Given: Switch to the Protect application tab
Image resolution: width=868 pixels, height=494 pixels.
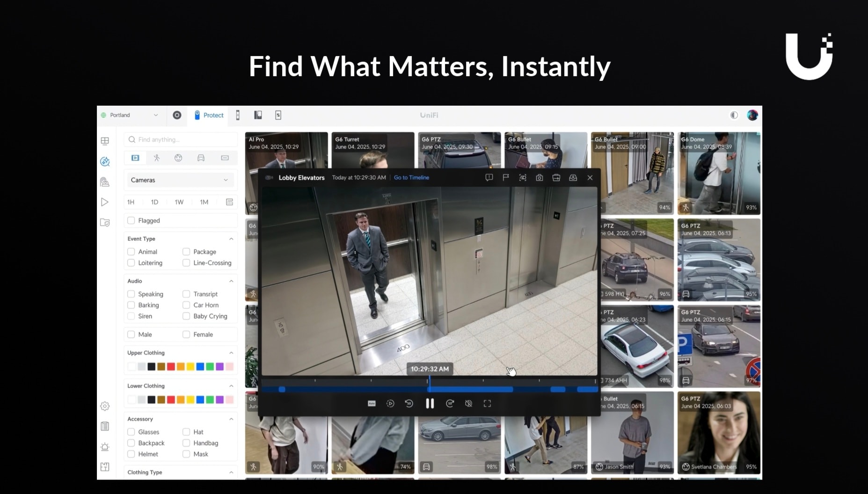Looking at the screenshot, I should [x=209, y=115].
